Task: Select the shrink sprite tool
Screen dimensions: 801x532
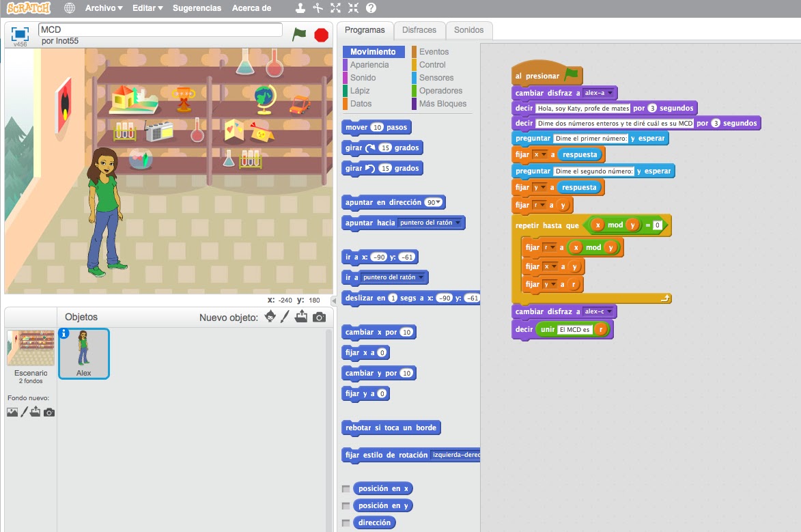Action: [x=352, y=9]
